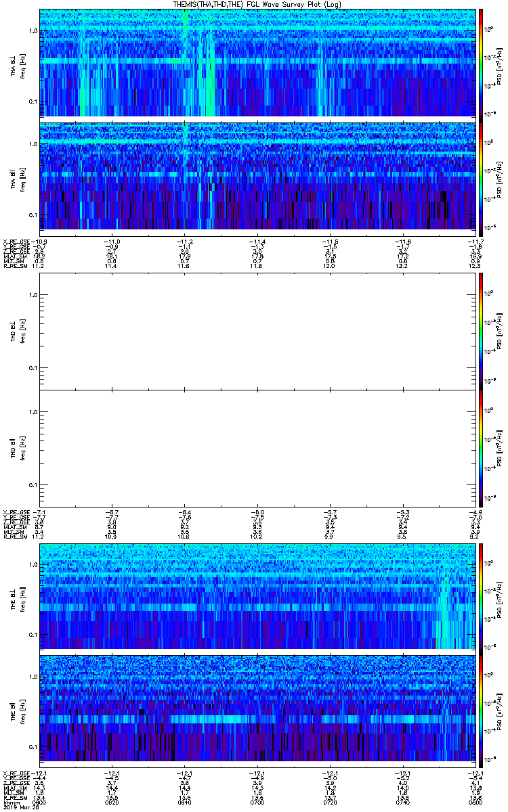Click the horizontal cyan band in THE B-parallel spectrogram

click(x=257, y=719)
